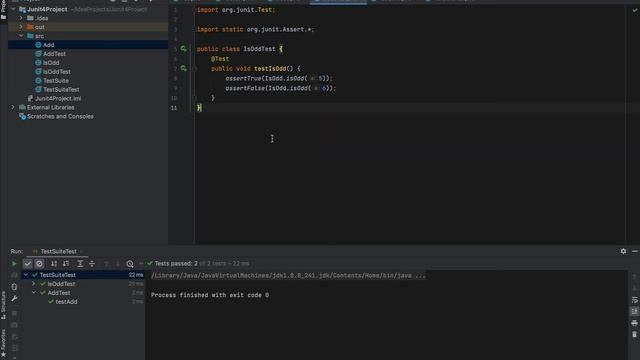The image size is (640, 360).
Task: Place cursor on assertTrue line
Action: [x=279, y=78]
